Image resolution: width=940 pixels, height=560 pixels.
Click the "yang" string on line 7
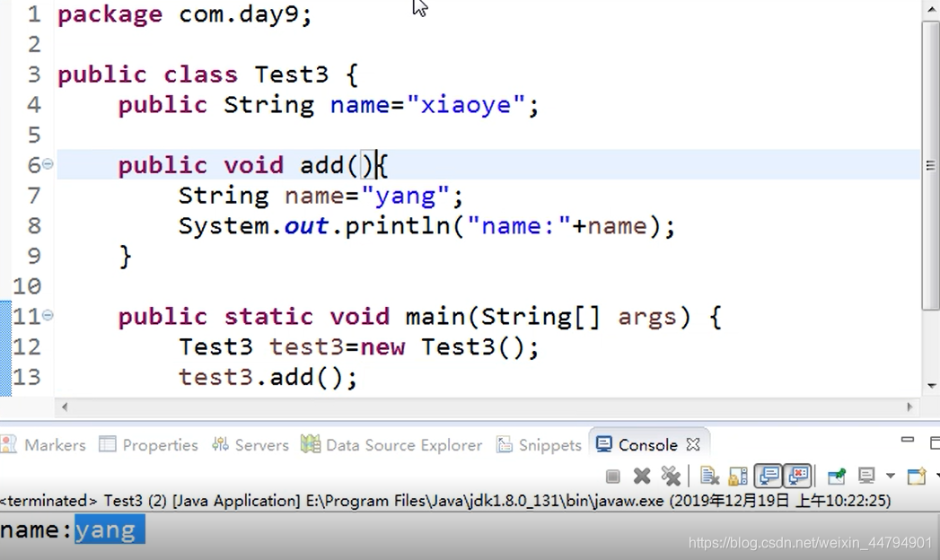tap(405, 197)
